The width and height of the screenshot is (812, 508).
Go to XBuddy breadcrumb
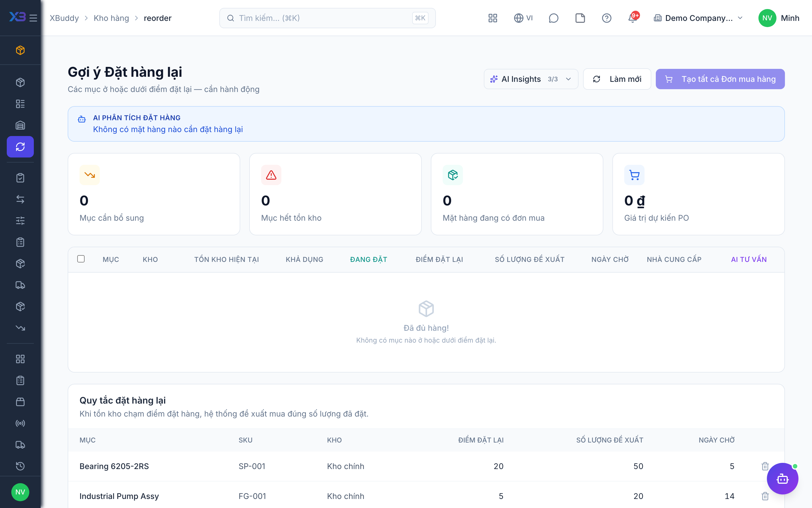tap(64, 18)
